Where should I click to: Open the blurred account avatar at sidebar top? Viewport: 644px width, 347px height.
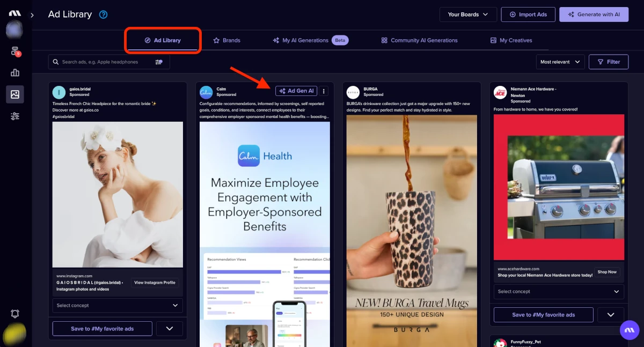pyautogui.click(x=14, y=30)
